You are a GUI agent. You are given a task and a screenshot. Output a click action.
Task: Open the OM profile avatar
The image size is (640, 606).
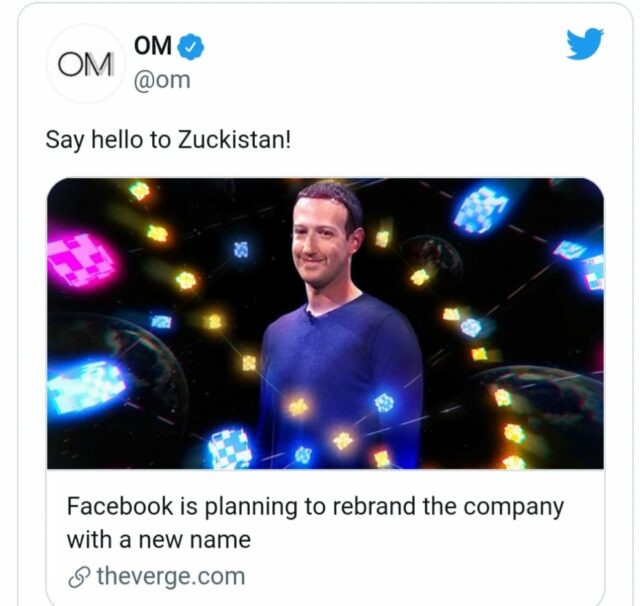point(86,64)
